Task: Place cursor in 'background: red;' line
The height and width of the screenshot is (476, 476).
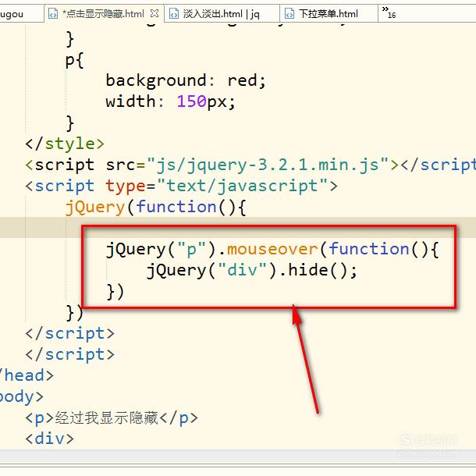Action: (186, 80)
